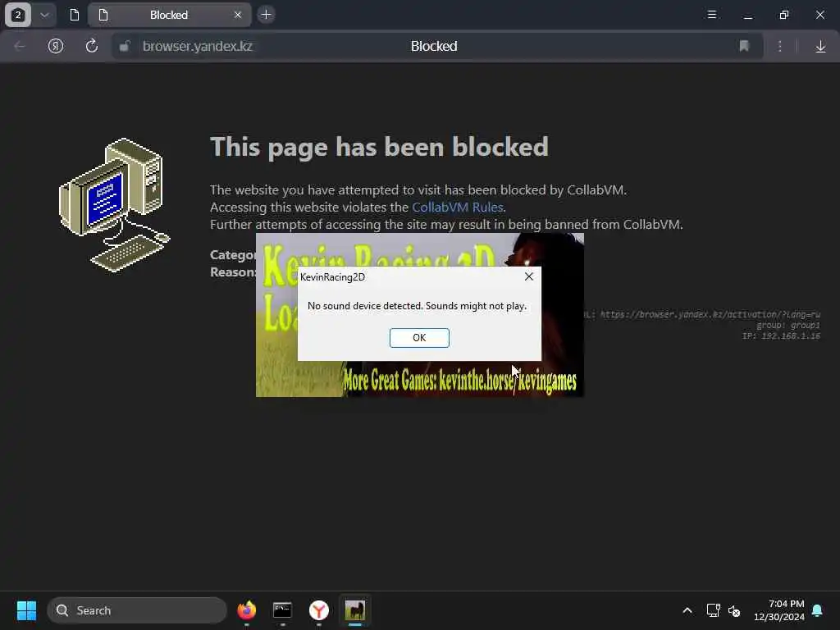
Task: Open network status tray icon
Action: click(x=713, y=610)
